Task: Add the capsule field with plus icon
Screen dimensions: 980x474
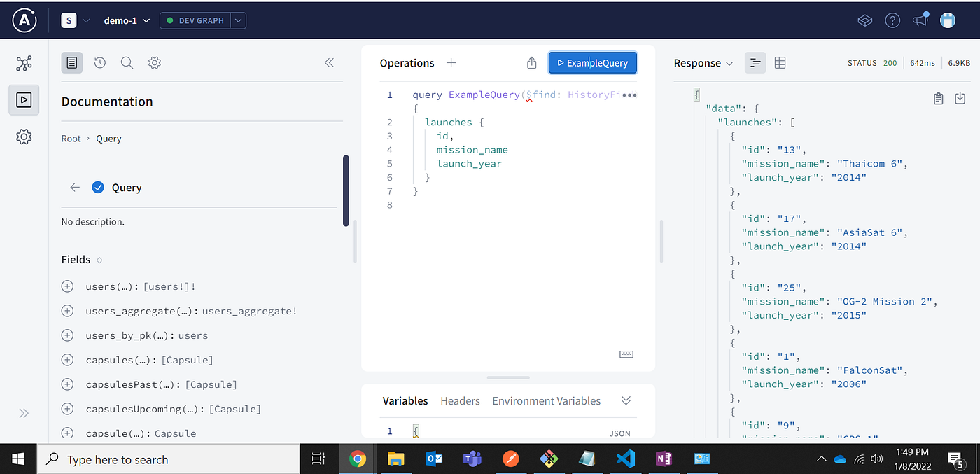Action: [x=67, y=433]
